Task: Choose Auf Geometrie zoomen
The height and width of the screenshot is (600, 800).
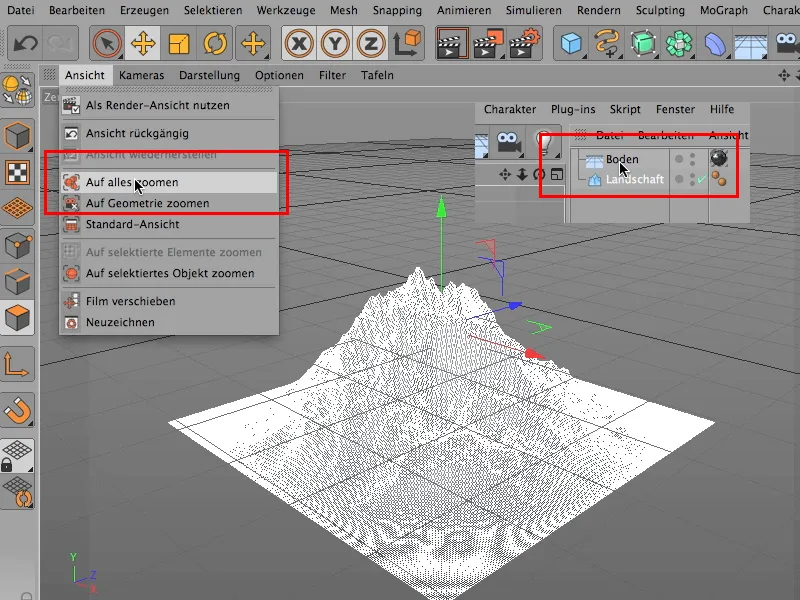Action: (169, 204)
